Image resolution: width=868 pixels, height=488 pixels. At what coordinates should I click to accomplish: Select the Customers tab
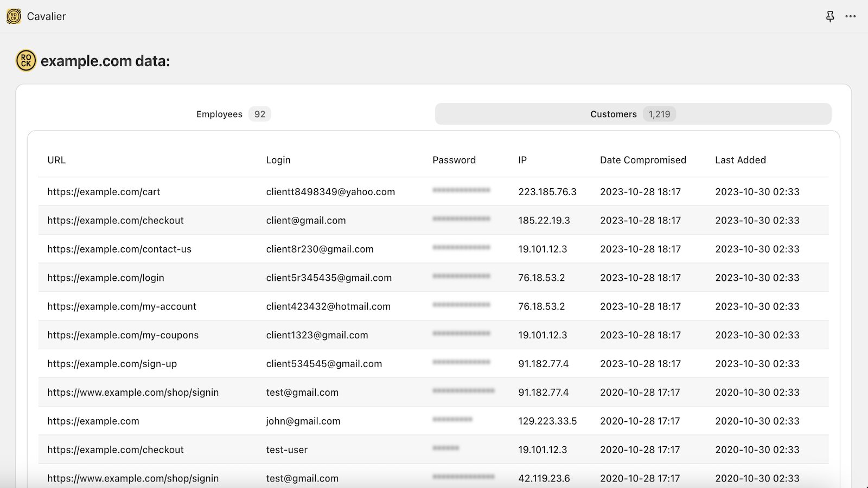(x=613, y=114)
